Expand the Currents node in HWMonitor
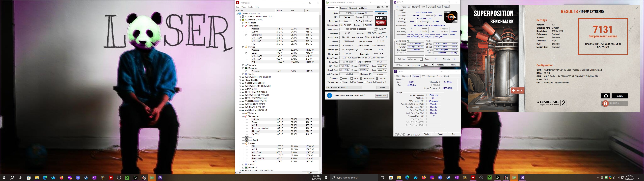Image resolution: width=644 pixels, height=181 pixels. click(x=243, y=65)
